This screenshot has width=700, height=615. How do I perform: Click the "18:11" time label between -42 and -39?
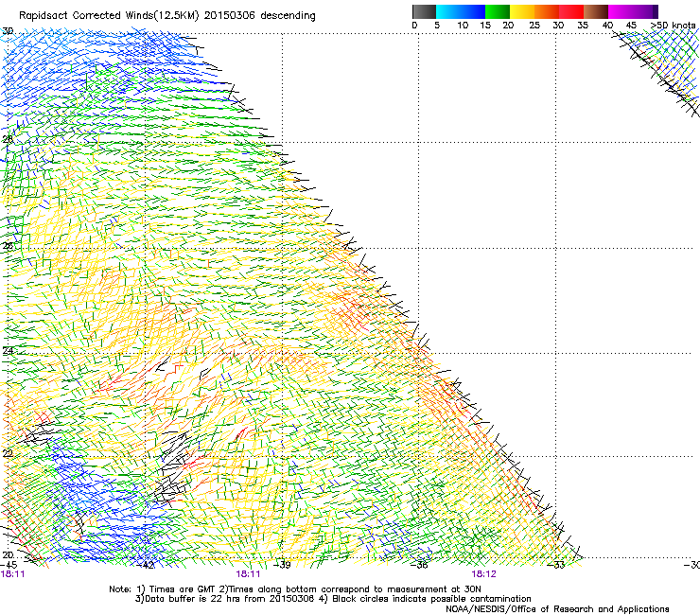click(248, 574)
